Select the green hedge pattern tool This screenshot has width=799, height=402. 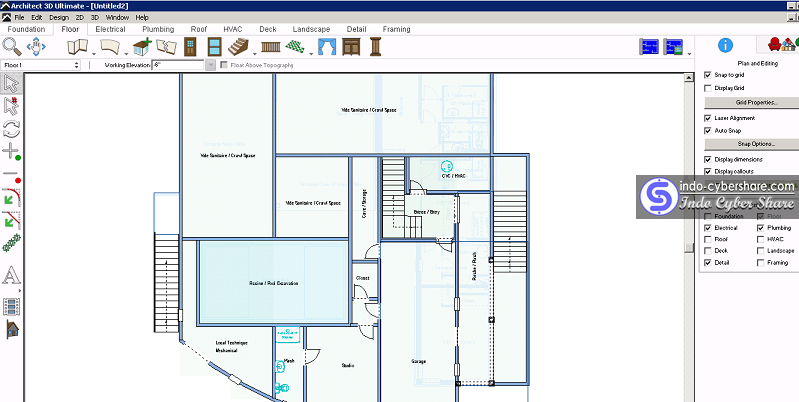[x=11, y=243]
